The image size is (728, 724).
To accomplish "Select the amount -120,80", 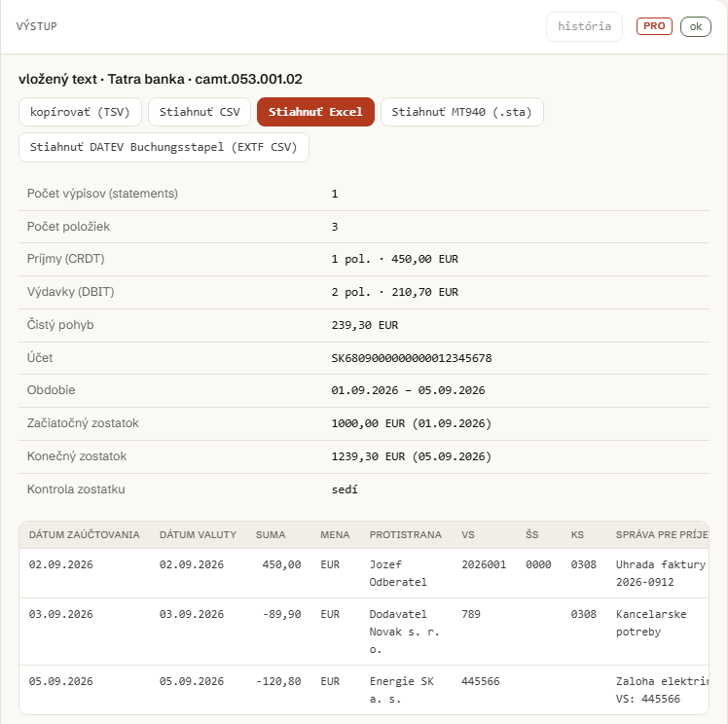I will (278, 682).
